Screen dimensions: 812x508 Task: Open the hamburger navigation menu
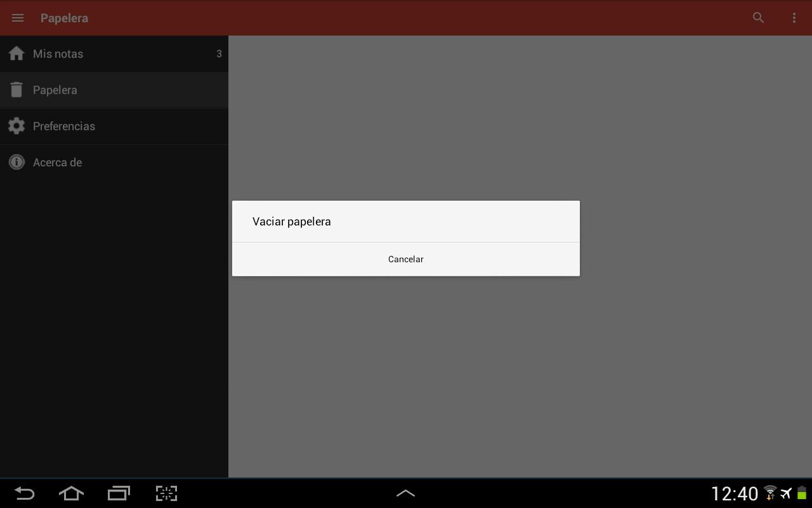[x=18, y=18]
